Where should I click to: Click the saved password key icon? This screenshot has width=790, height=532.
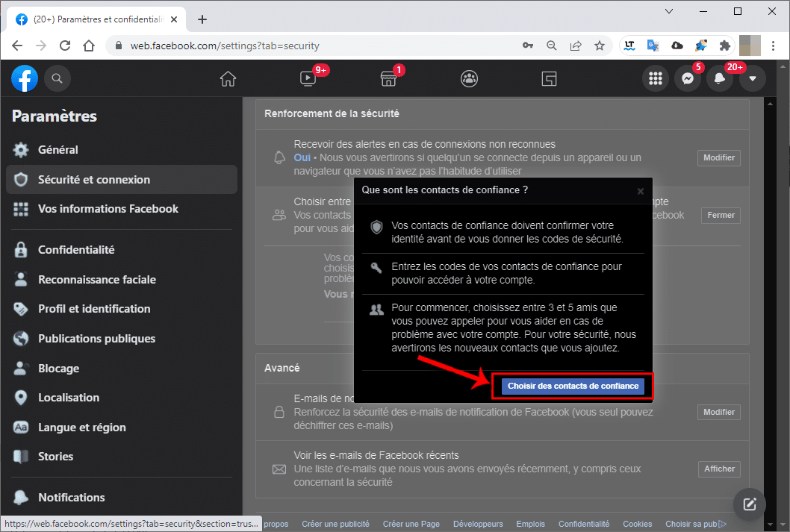click(527, 46)
